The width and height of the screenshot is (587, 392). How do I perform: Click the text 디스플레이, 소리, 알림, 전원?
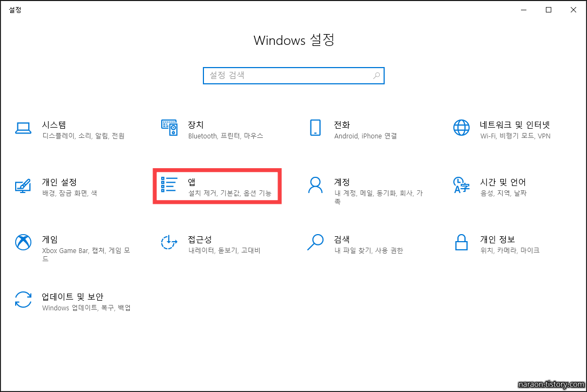[83, 136]
